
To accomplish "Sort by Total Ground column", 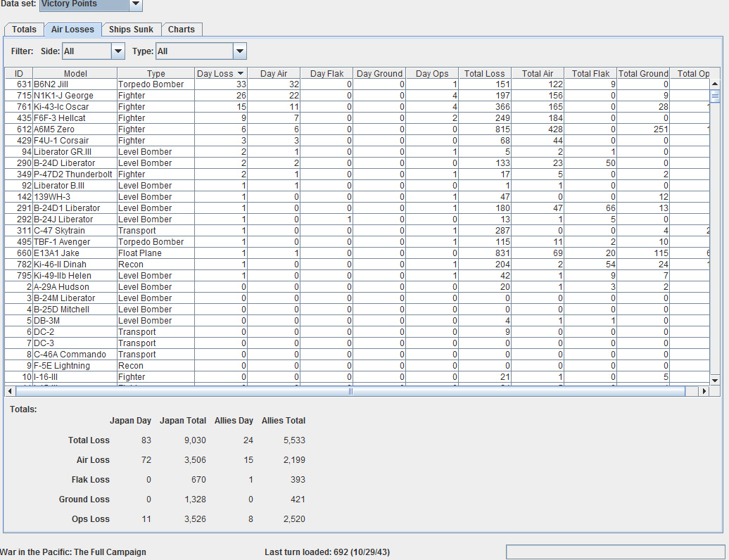I will tap(643, 73).
